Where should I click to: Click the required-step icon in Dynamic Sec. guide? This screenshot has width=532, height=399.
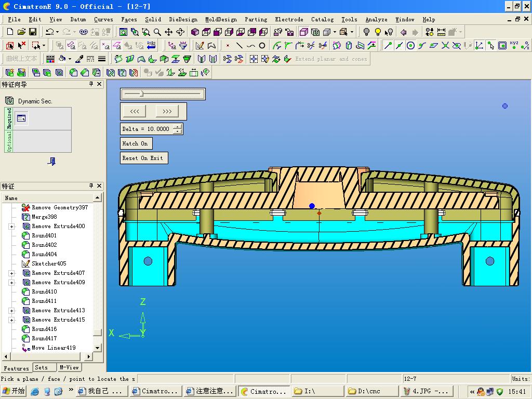(x=21, y=118)
